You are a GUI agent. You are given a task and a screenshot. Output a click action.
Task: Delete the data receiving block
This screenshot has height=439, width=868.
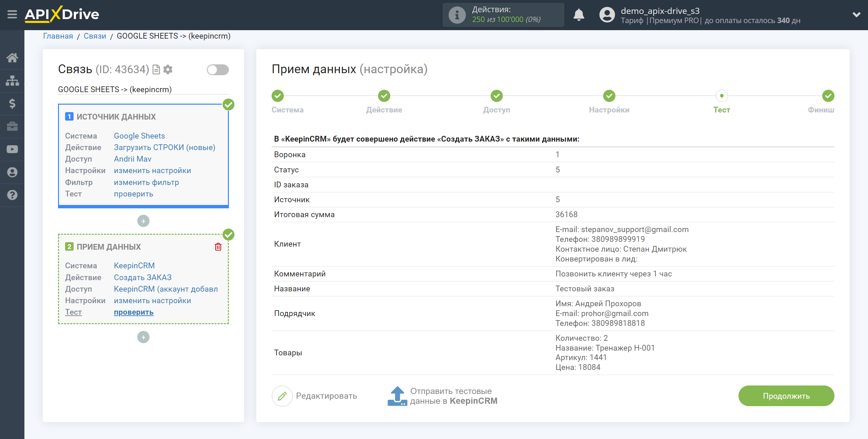coord(218,247)
